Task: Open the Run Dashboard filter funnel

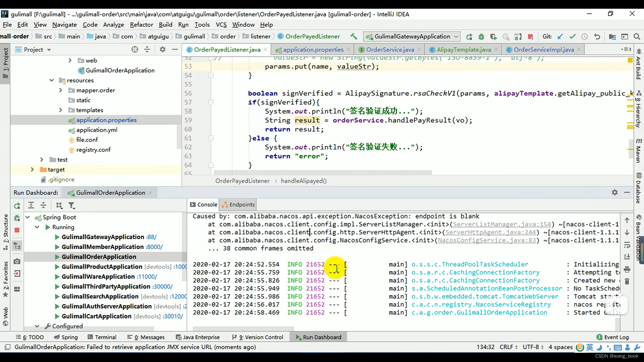Action: pos(71,205)
